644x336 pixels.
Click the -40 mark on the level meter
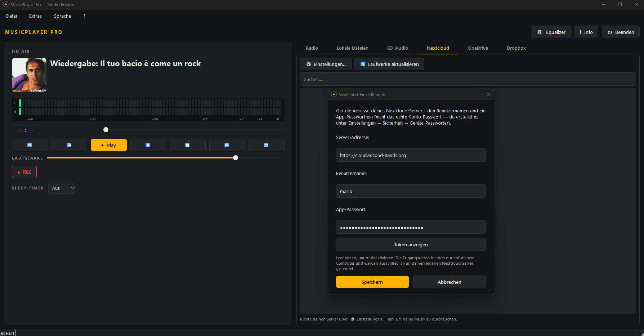tap(30, 119)
